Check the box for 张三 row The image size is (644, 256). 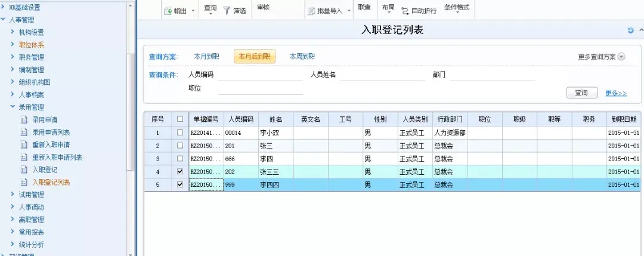click(x=180, y=146)
